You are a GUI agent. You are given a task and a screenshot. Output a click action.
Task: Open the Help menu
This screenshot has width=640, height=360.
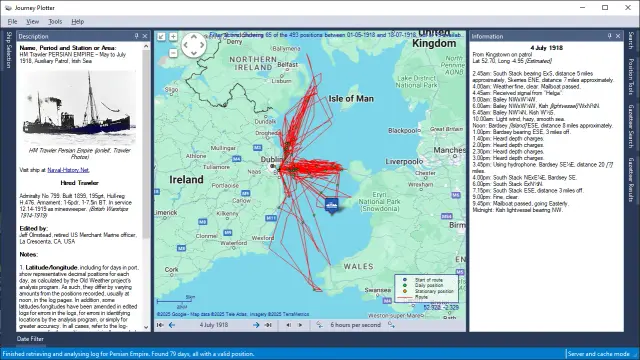pyautogui.click(x=78, y=22)
